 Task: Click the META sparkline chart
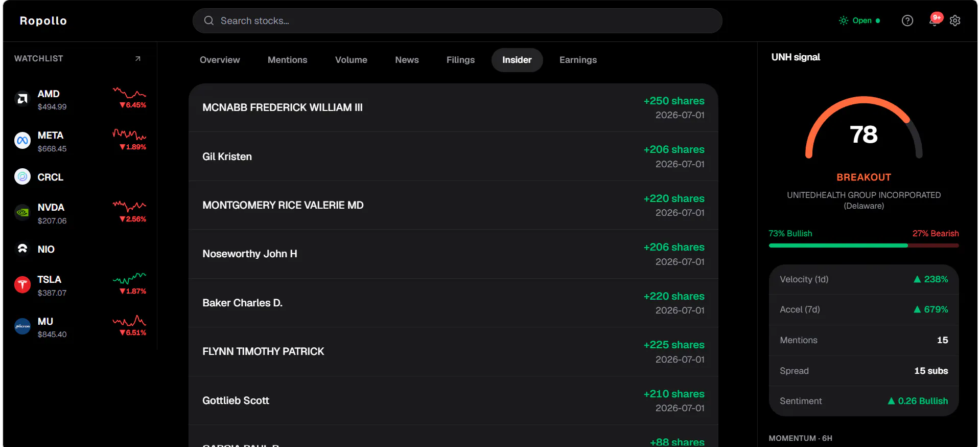(x=129, y=135)
